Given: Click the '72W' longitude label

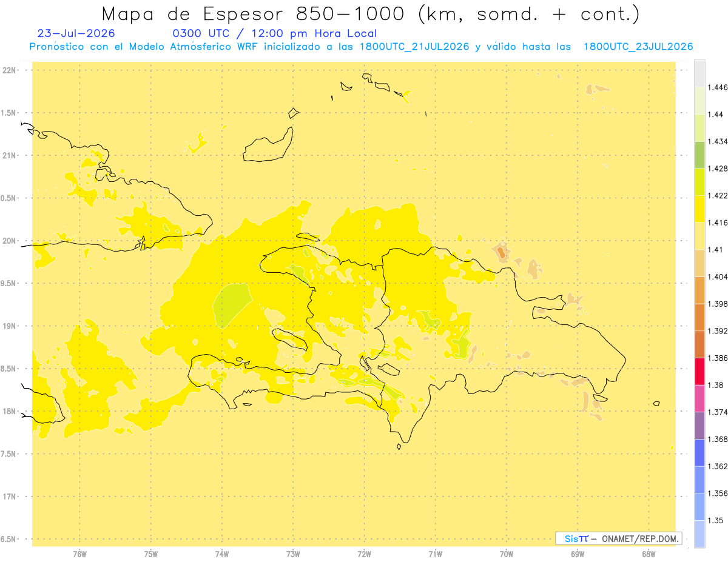Looking at the screenshot, I should point(364,554).
